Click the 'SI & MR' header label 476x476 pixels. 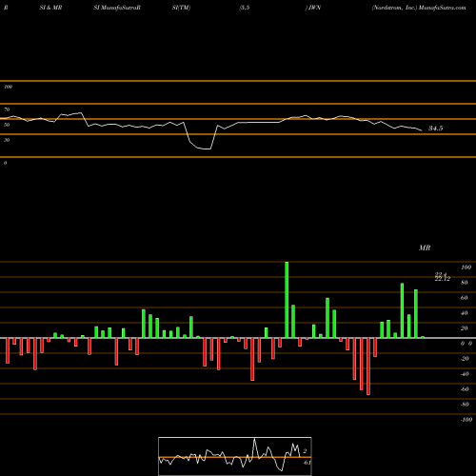point(50,8)
